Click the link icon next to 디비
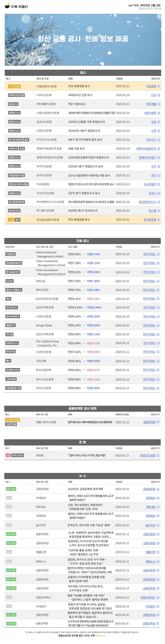 click(x=159, y=95)
